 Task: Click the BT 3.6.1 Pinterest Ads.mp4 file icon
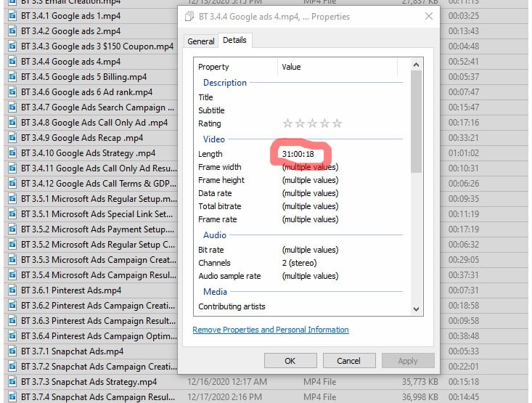pyautogui.click(x=12, y=290)
